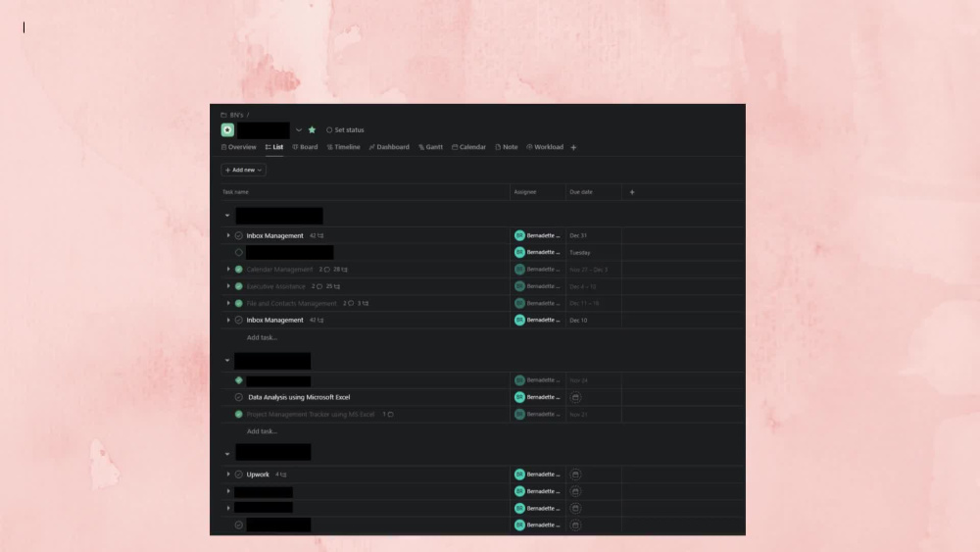This screenshot has width=980, height=552.
Task: Expand File and Contacts Management task
Action: coord(228,303)
